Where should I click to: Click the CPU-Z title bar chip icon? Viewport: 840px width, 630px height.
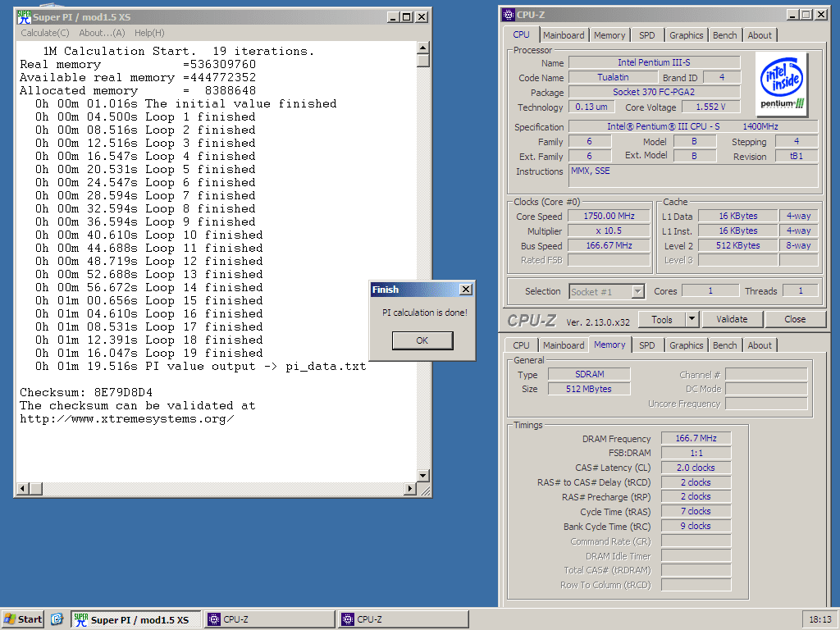(x=508, y=15)
